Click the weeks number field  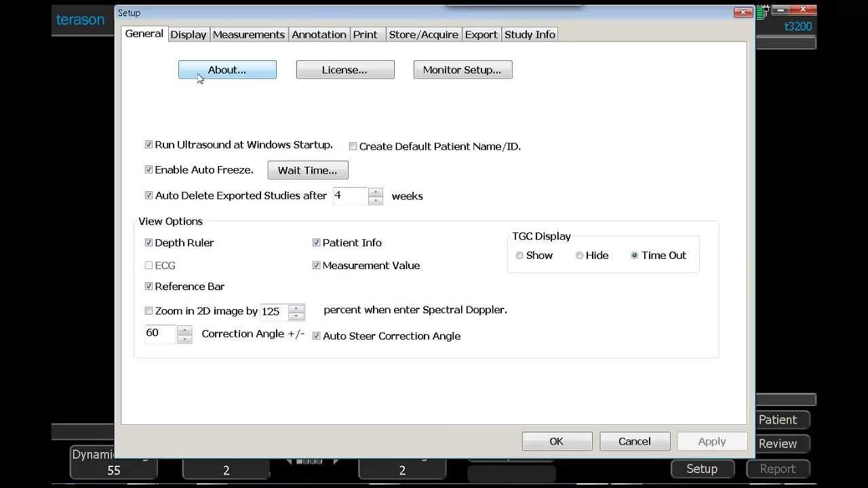click(x=350, y=196)
